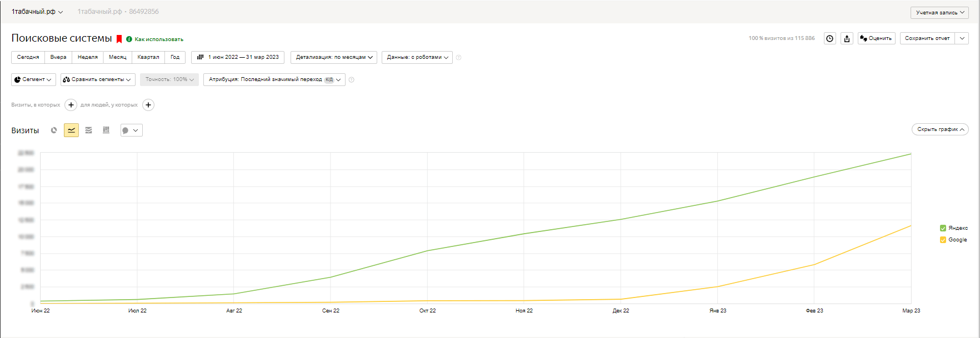Viewport: 980px width, 338px height.
Task: Click the export/share upload icon button
Action: pyautogui.click(x=847, y=38)
